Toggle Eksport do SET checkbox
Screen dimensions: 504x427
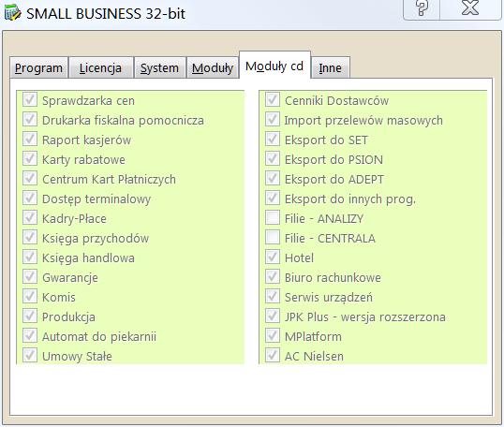273,140
